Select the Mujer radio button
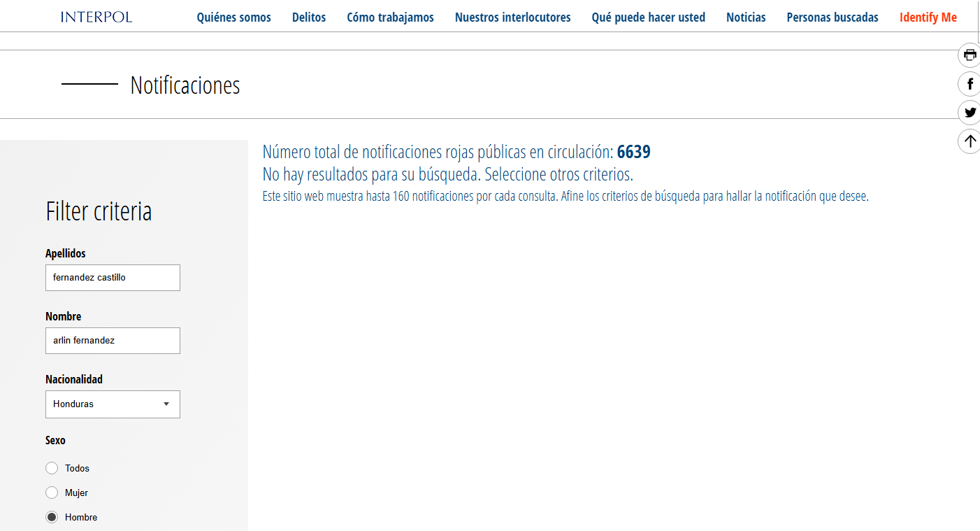The height and width of the screenshot is (531, 980). tap(52, 493)
